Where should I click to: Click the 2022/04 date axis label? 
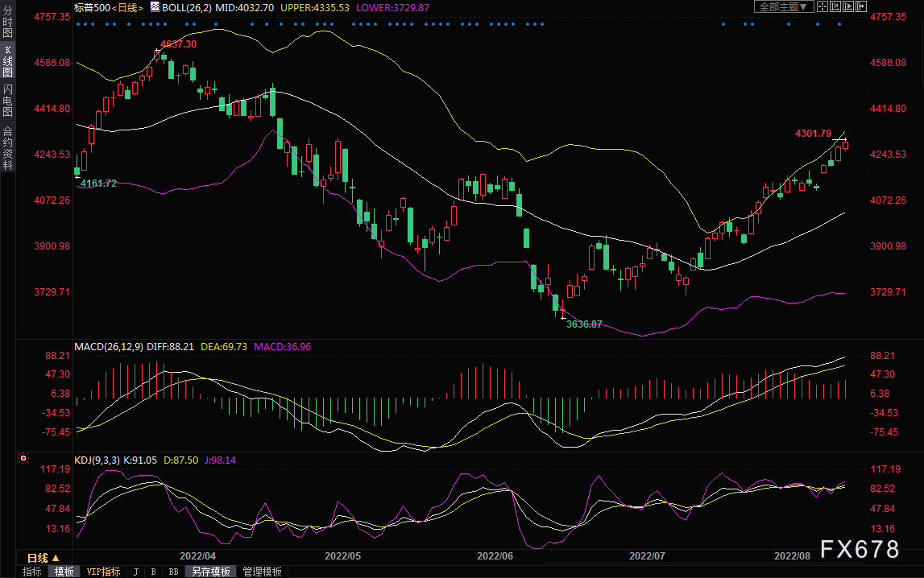(x=197, y=556)
